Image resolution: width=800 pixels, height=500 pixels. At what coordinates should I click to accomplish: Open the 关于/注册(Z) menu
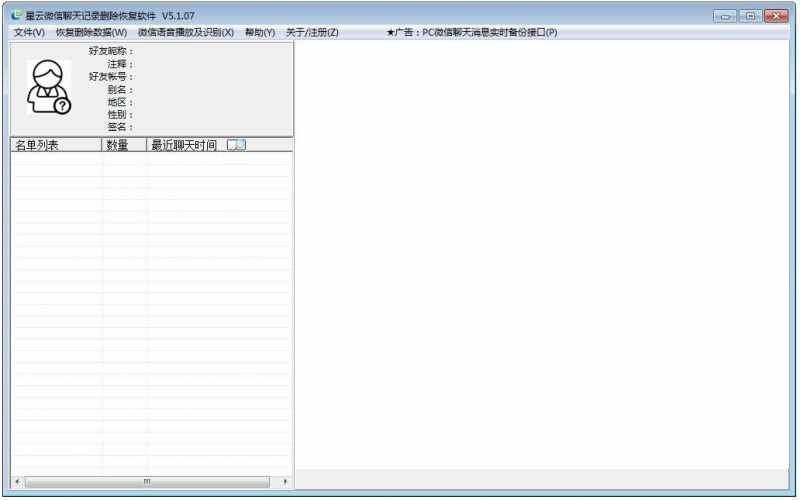coord(312,32)
